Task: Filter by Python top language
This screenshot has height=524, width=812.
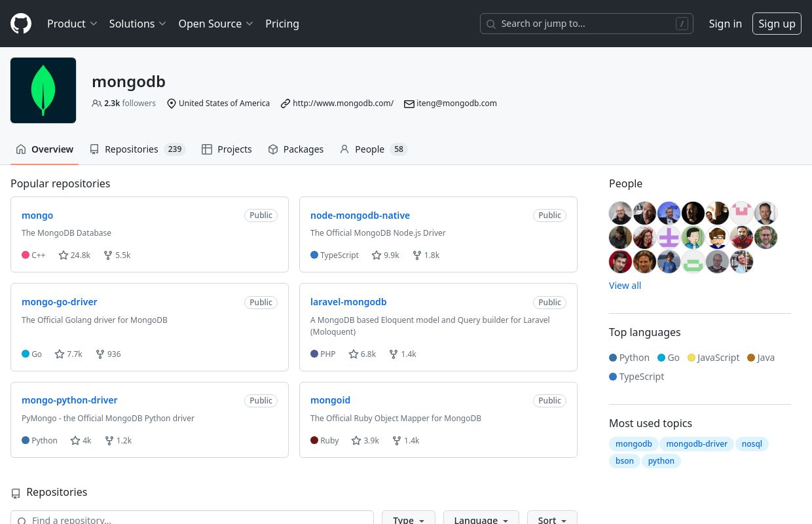Action: coord(629,358)
